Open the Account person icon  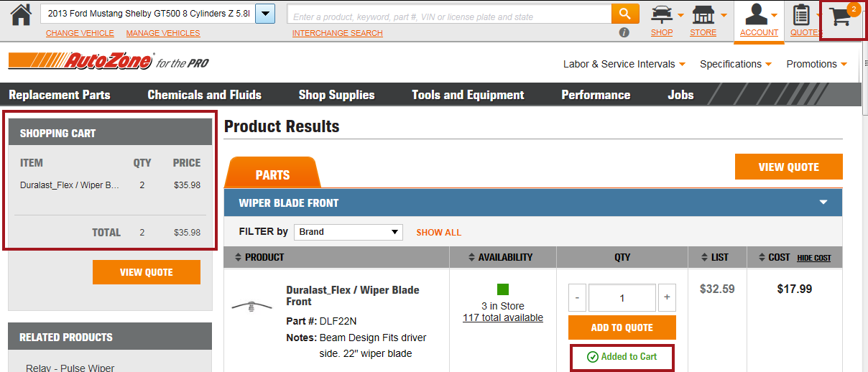755,14
